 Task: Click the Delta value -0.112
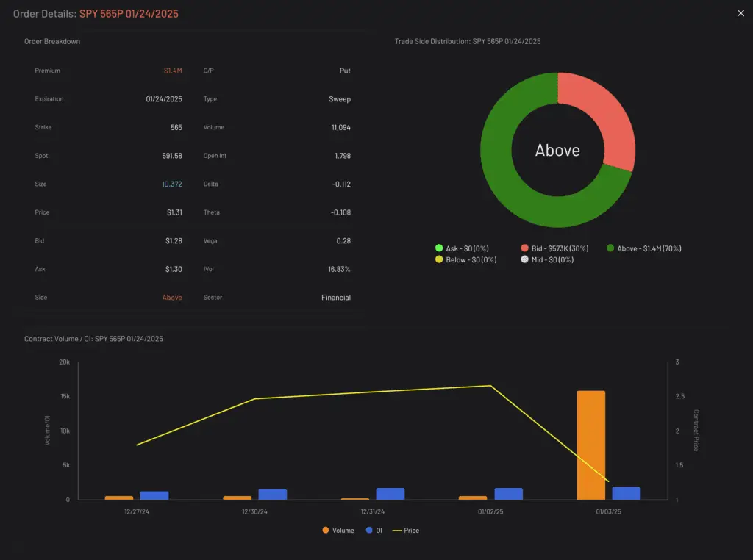pyautogui.click(x=341, y=184)
